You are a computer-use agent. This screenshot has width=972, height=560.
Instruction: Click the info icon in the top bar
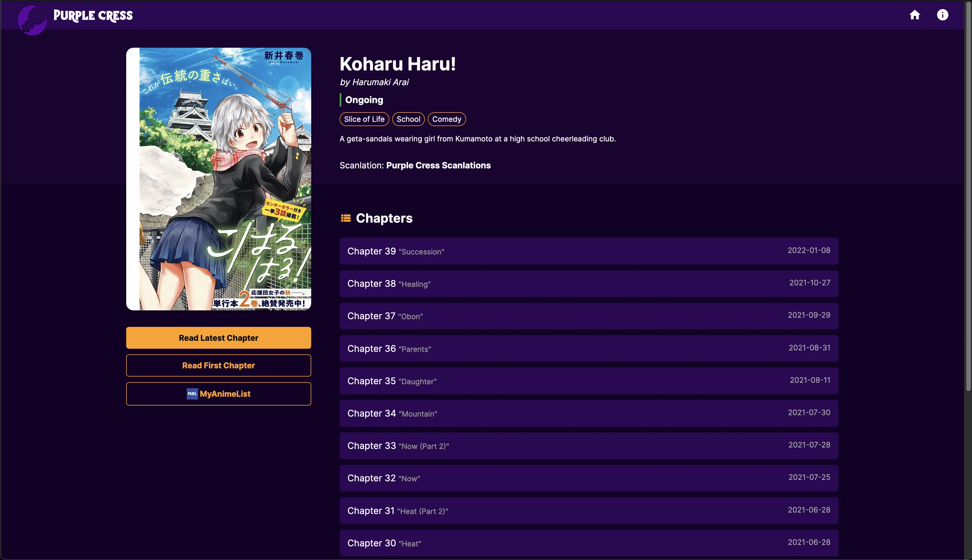tap(943, 15)
